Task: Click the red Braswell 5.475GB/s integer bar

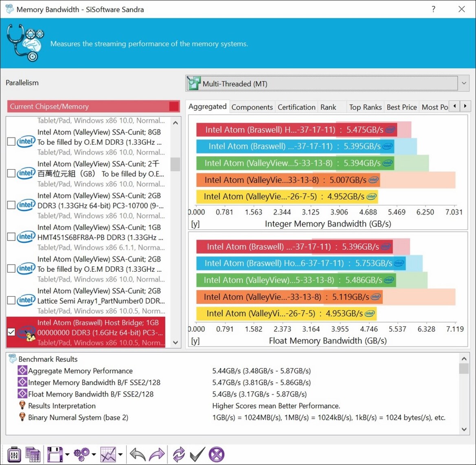Action: pos(296,129)
